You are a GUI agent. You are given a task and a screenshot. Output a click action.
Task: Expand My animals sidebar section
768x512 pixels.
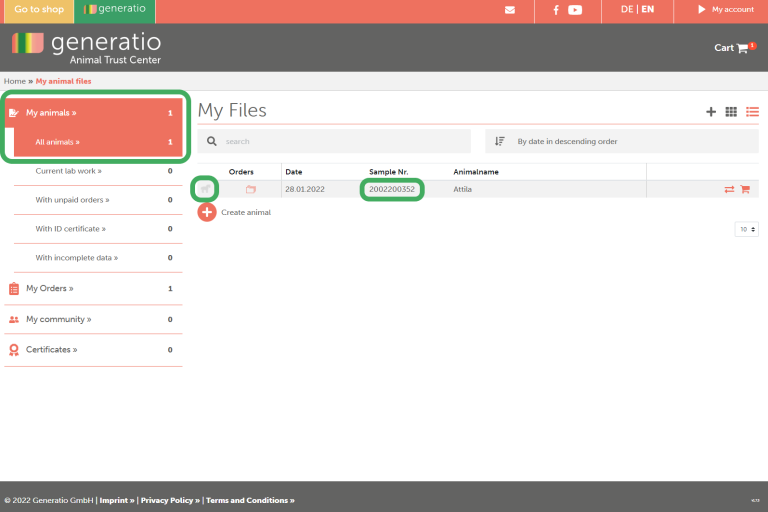pyautogui.click(x=94, y=113)
